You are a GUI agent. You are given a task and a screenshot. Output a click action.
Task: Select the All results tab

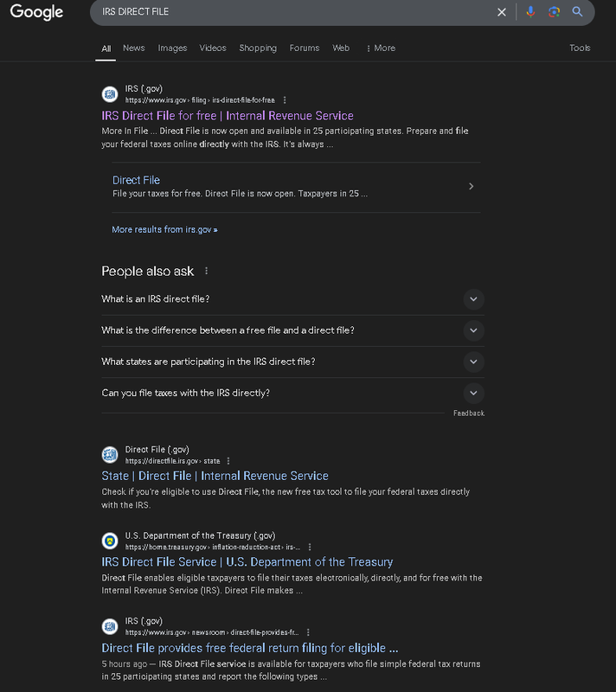click(106, 48)
